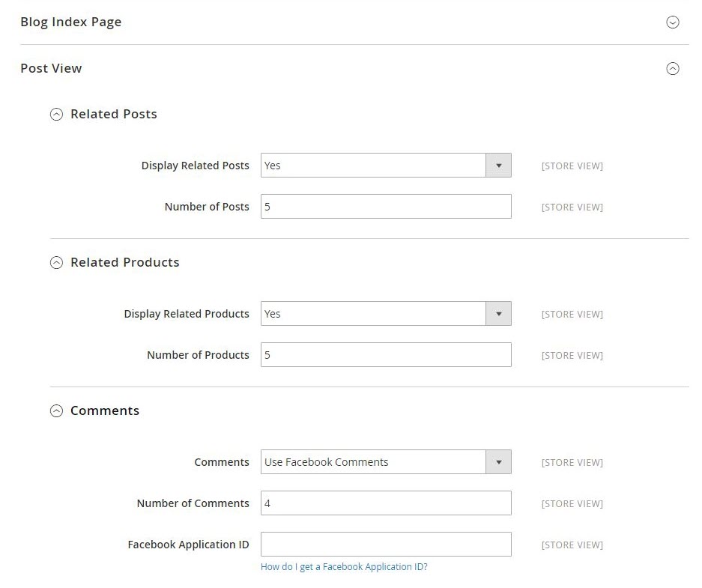Screen dimensions: 702x588
Task: Focus the Number of Comments input field
Action: click(386, 503)
